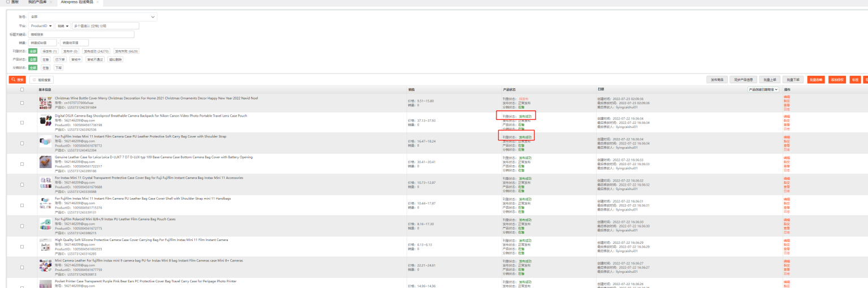Click the Genuine Leather Case Leica thumbnail

click(x=45, y=162)
